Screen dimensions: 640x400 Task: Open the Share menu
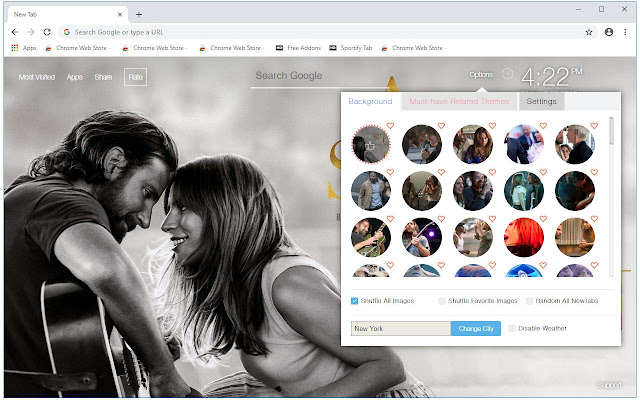pos(103,77)
